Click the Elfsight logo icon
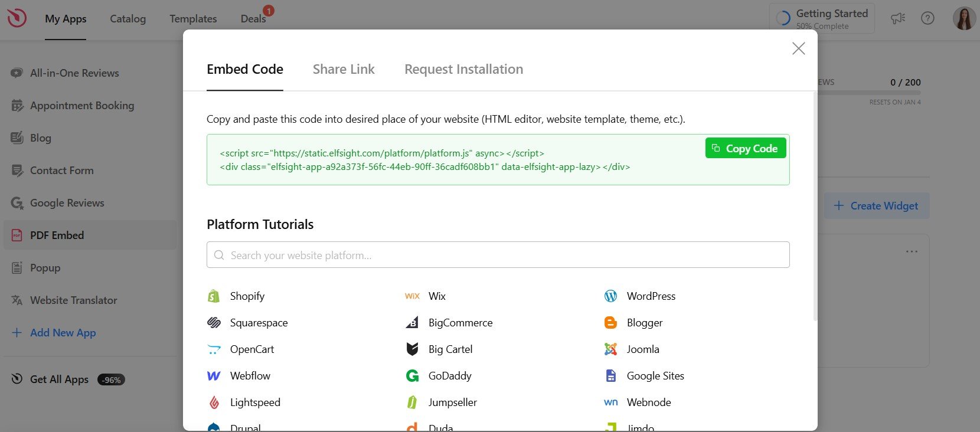980x432 pixels. point(17,18)
